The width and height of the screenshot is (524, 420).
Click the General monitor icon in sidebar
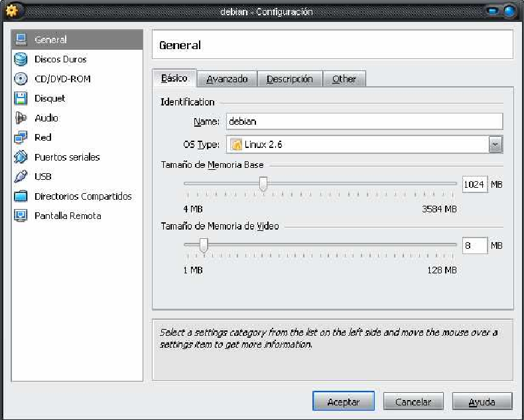click(21, 40)
